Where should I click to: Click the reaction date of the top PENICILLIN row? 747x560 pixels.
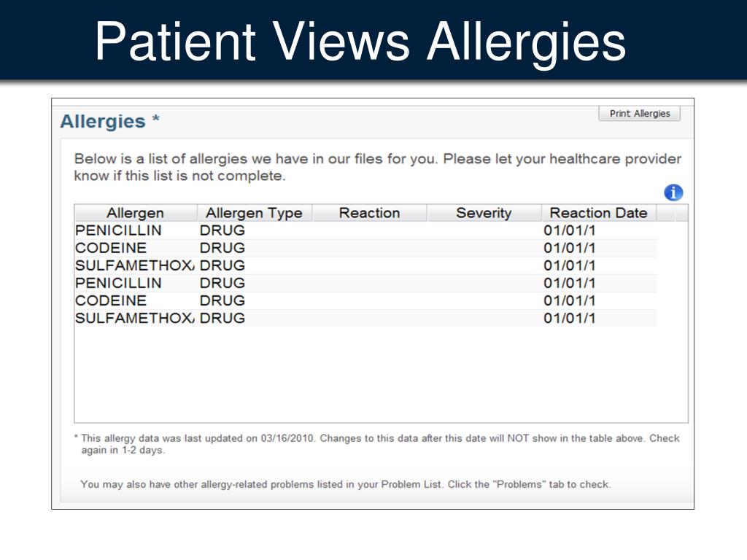pyautogui.click(x=569, y=230)
